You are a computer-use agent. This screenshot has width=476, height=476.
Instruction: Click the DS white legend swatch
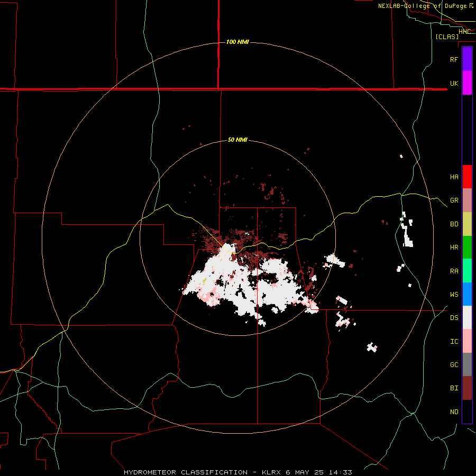[467, 317]
